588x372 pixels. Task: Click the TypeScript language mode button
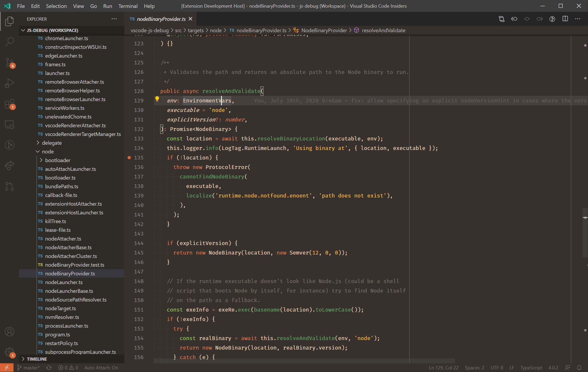tap(531, 368)
